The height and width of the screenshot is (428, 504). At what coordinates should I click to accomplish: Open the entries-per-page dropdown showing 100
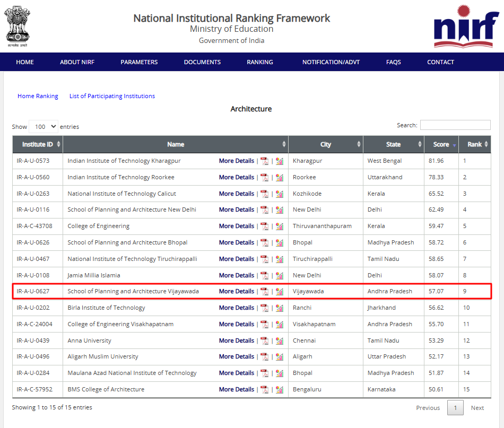(44, 127)
